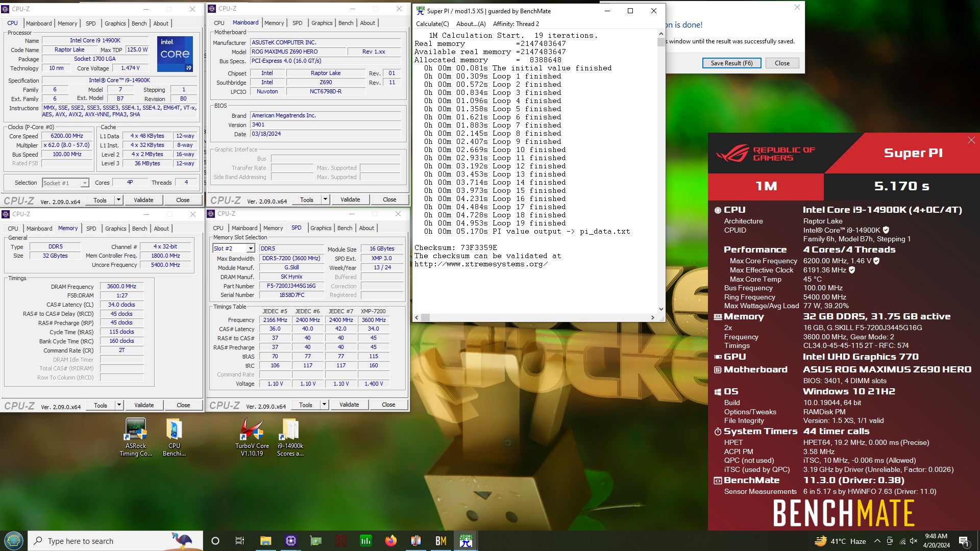Open the Wi-Fi network tray icon
Image resolution: width=980 pixels, height=551 pixels.
point(902,541)
